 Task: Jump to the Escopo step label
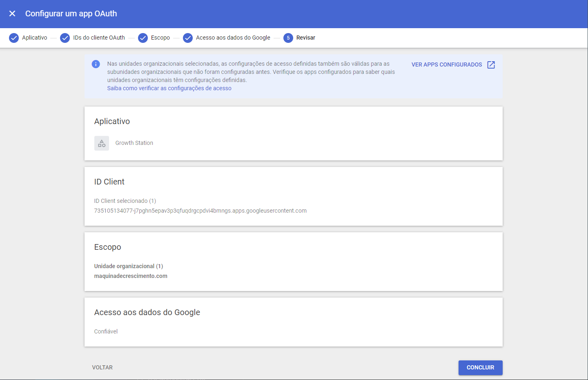point(160,38)
